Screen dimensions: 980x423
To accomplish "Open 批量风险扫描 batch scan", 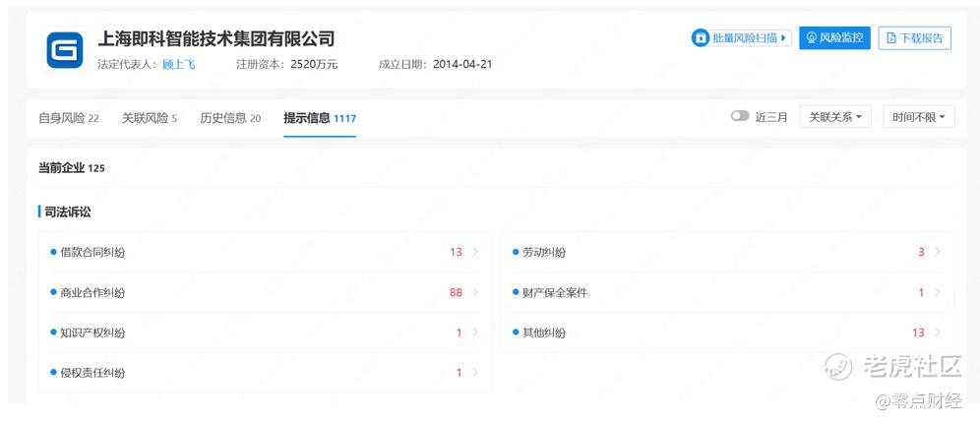I will pyautogui.click(x=742, y=38).
